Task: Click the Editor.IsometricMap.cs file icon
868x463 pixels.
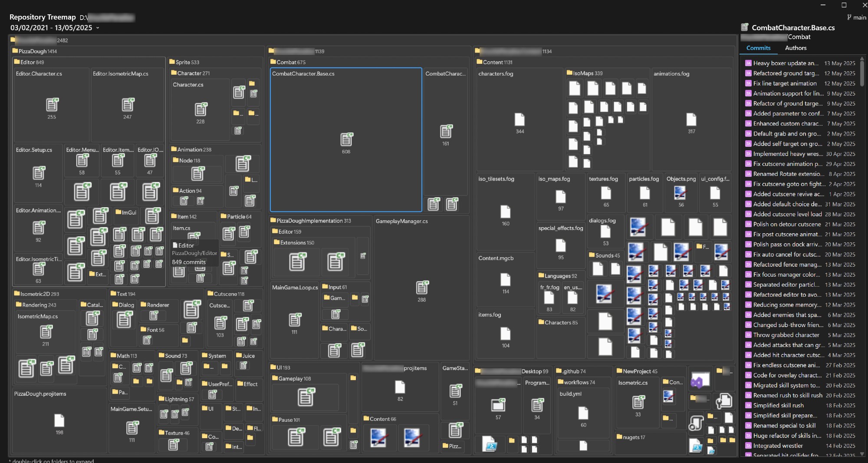Action: (x=127, y=105)
